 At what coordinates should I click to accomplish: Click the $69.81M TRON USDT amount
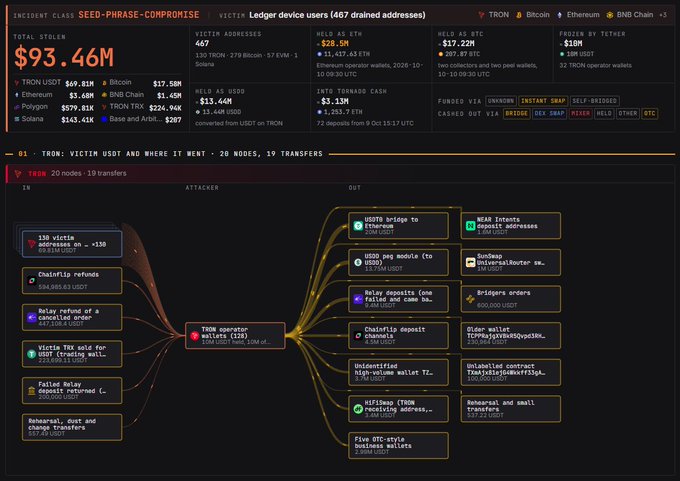point(79,84)
